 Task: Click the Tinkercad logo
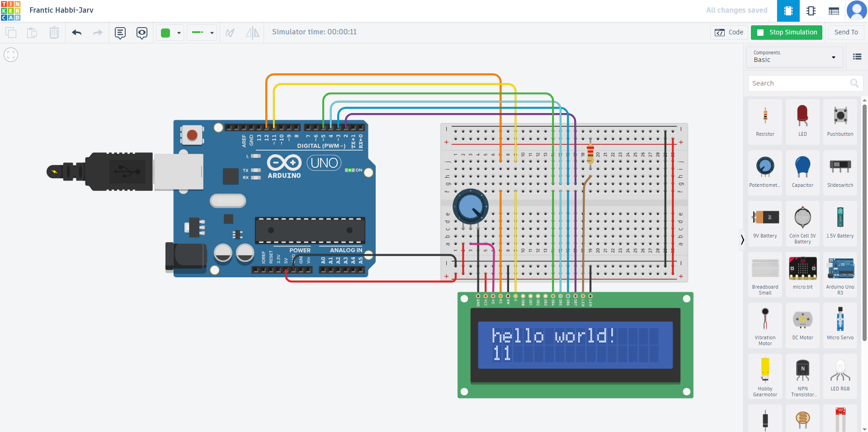point(11,11)
